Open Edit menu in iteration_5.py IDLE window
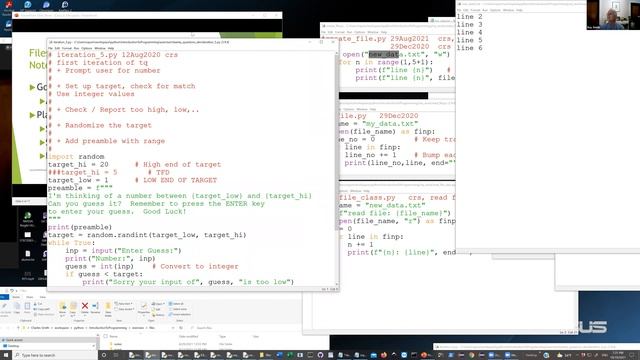Image resolution: width=640 pixels, height=360 pixels. 57,48
